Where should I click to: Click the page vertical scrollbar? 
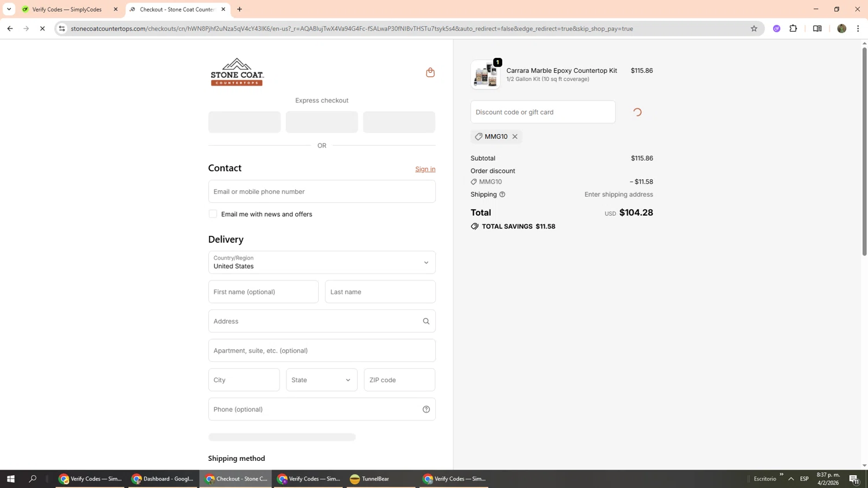[865, 150]
